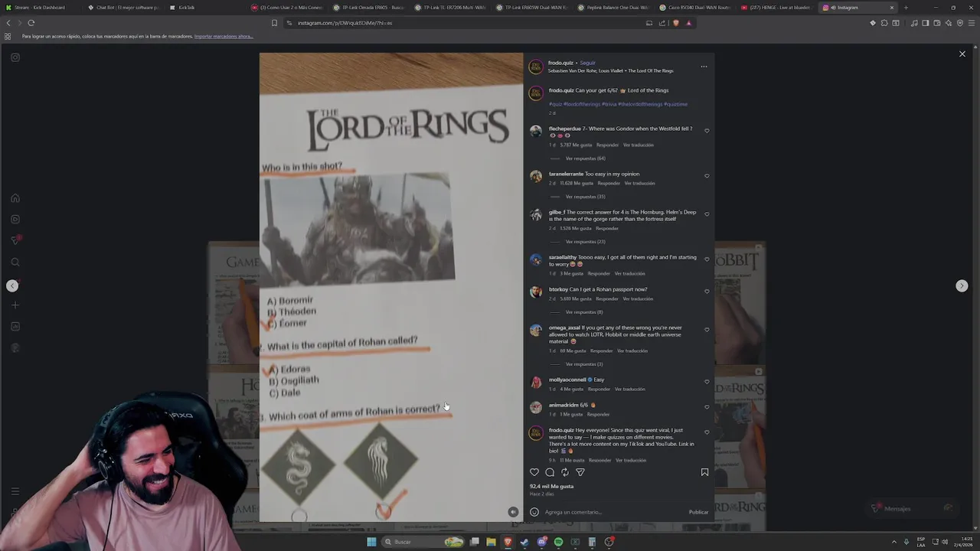Click the comment bubble icon below comments
The height and width of the screenshot is (551, 980).
(x=550, y=472)
